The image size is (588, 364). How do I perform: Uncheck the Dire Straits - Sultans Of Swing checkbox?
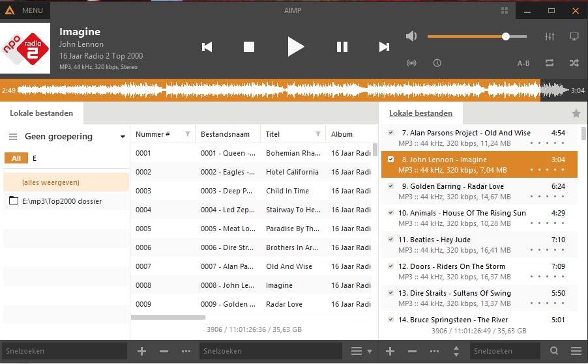point(390,293)
